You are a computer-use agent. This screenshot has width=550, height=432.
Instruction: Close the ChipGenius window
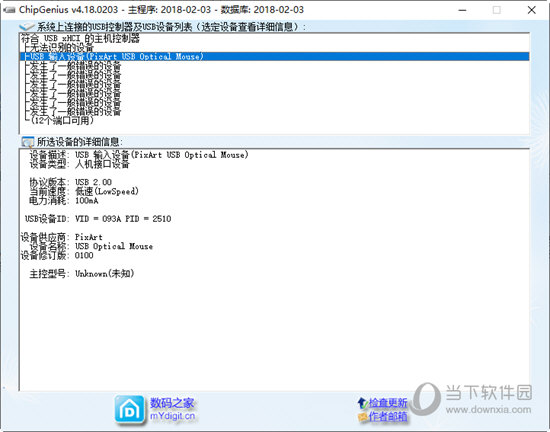click(x=532, y=10)
